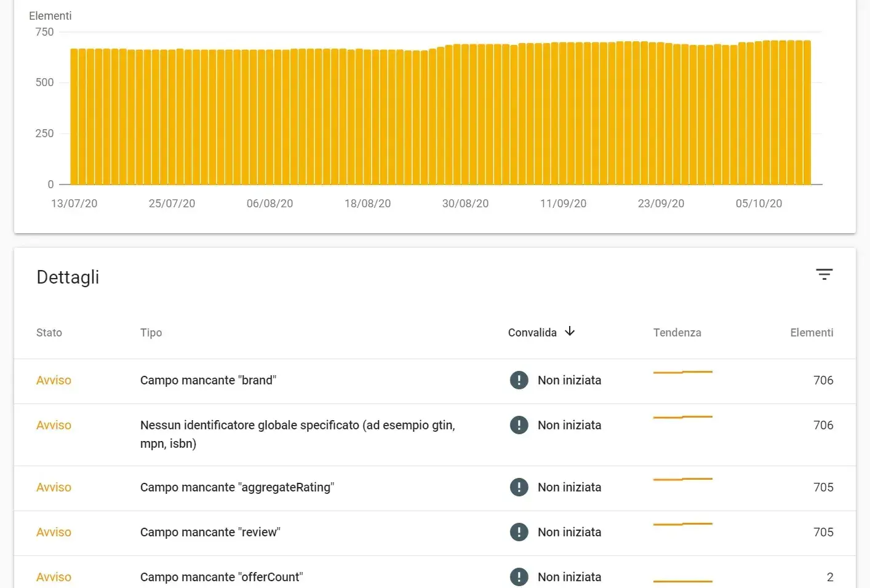Image resolution: width=870 pixels, height=588 pixels.
Task: Click the 25/07/20 chart date label
Action: 172,204
